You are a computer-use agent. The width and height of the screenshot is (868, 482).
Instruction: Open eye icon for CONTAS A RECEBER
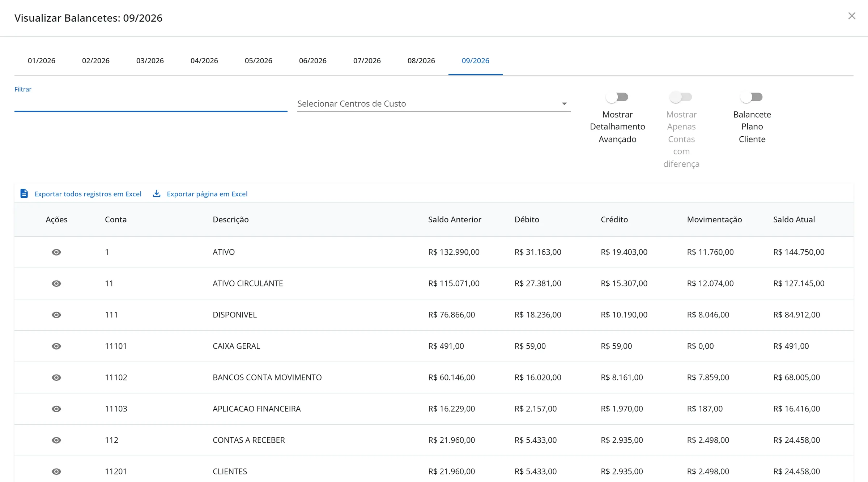pos(56,440)
